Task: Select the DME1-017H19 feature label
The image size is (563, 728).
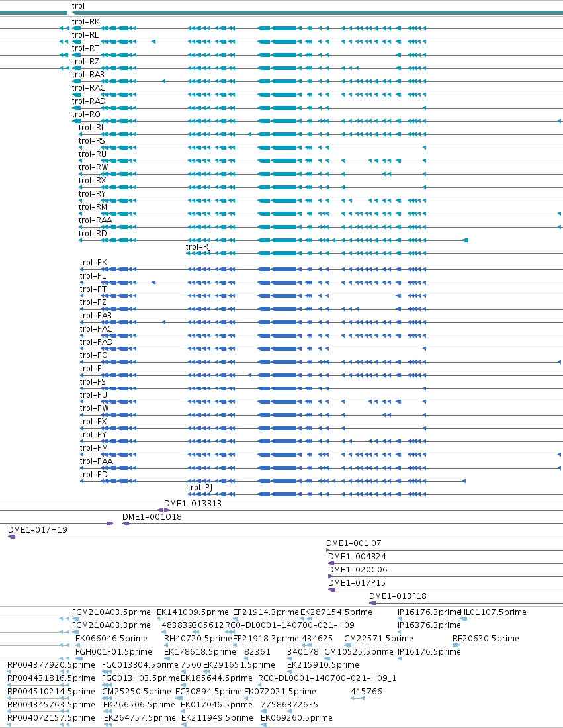Action: (38, 529)
